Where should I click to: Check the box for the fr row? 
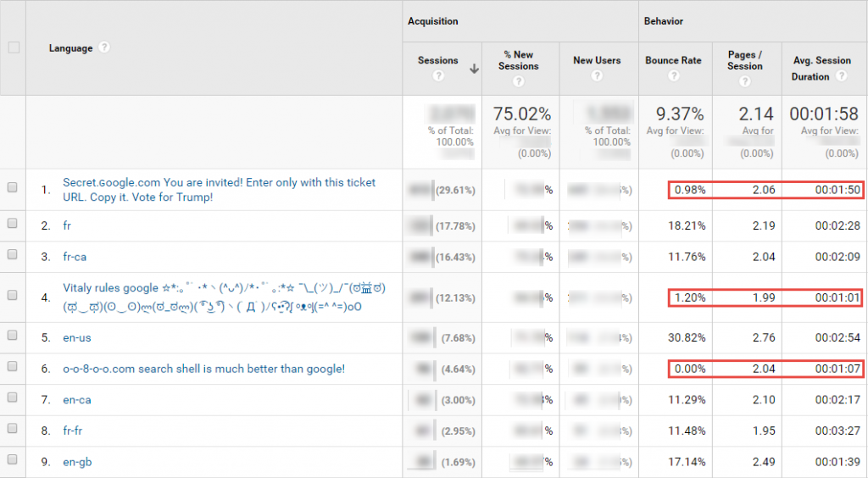pyautogui.click(x=13, y=226)
